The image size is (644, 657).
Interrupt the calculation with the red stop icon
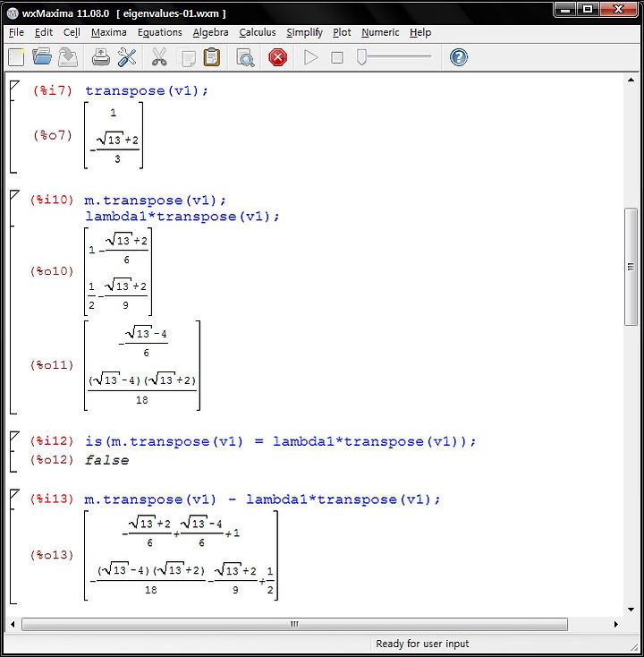(x=277, y=57)
